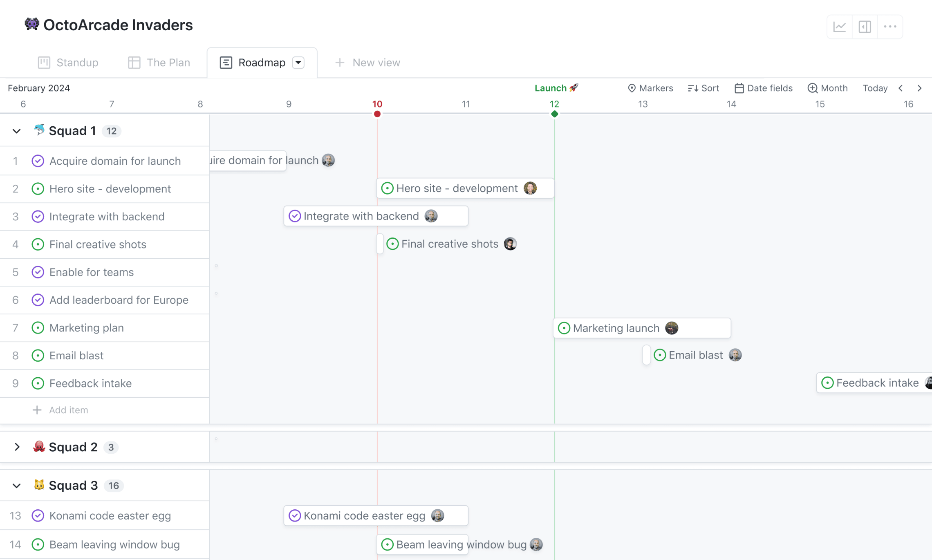Open the project options ellipsis menu
932x560 pixels.
pyautogui.click(x=890, y=26)
